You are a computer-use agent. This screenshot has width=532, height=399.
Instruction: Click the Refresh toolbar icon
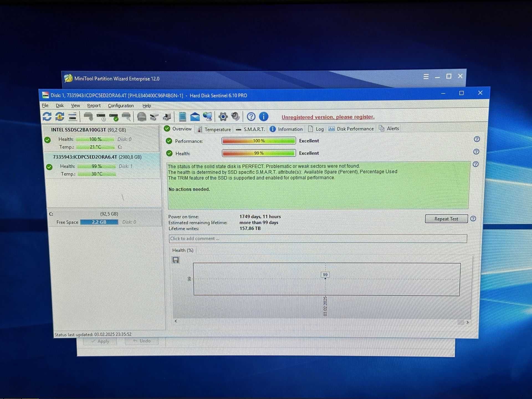pyautogui.click(x=47, y=117)
